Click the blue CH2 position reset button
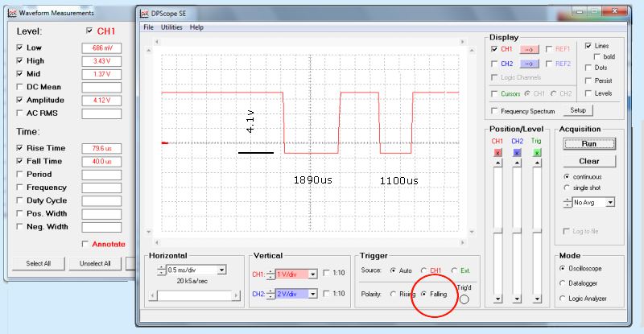 [517, 153]
